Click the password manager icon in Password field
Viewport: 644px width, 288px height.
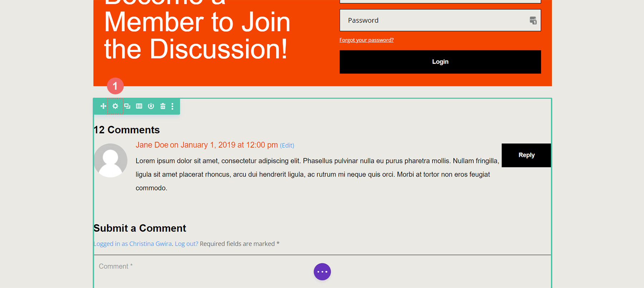[x=533, y=20]
